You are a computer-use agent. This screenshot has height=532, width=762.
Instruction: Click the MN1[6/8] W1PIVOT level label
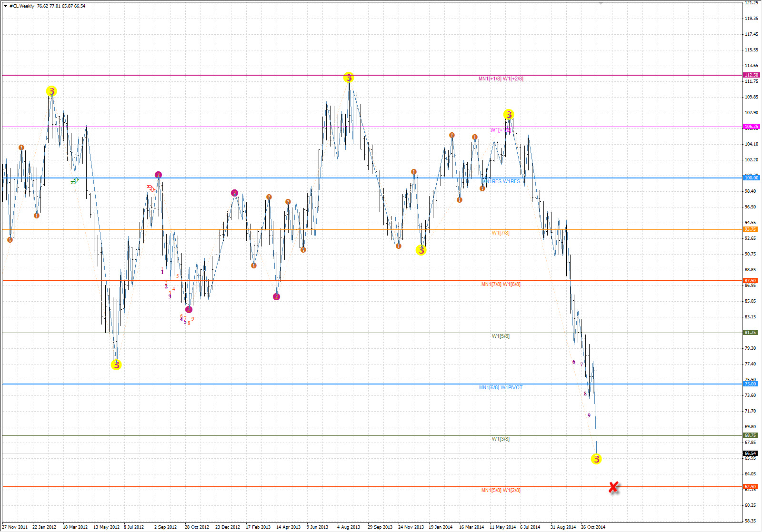[x=501, y=388]
